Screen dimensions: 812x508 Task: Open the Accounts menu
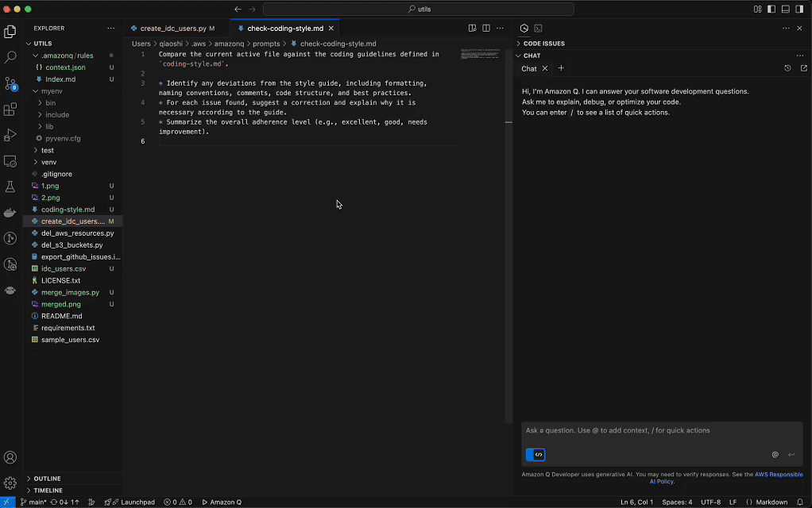click(10, 457)
